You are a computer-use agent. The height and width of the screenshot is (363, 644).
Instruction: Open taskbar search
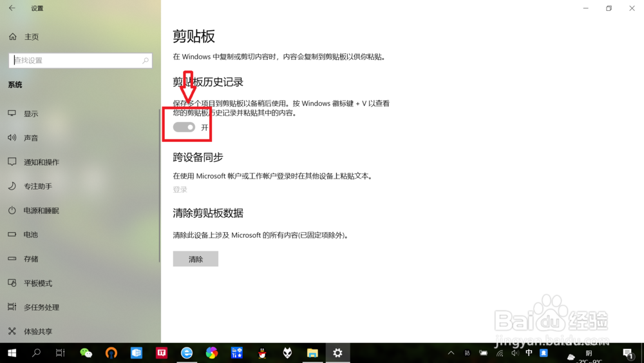point(36,353)
